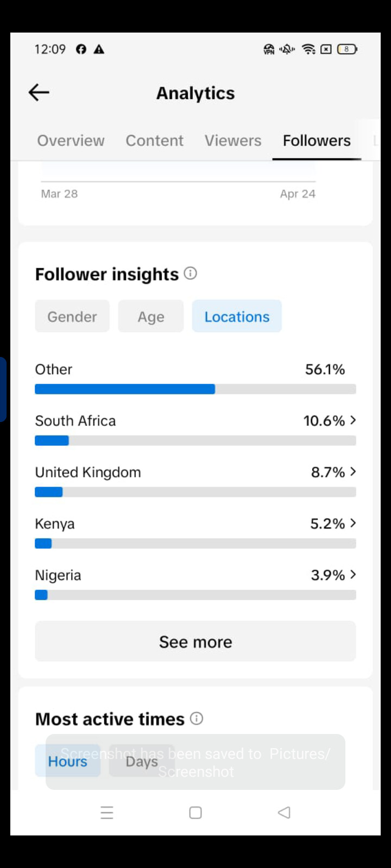Viewport: 391px width, 868px height.
Task: Select the Hours button
Action: 68,761
